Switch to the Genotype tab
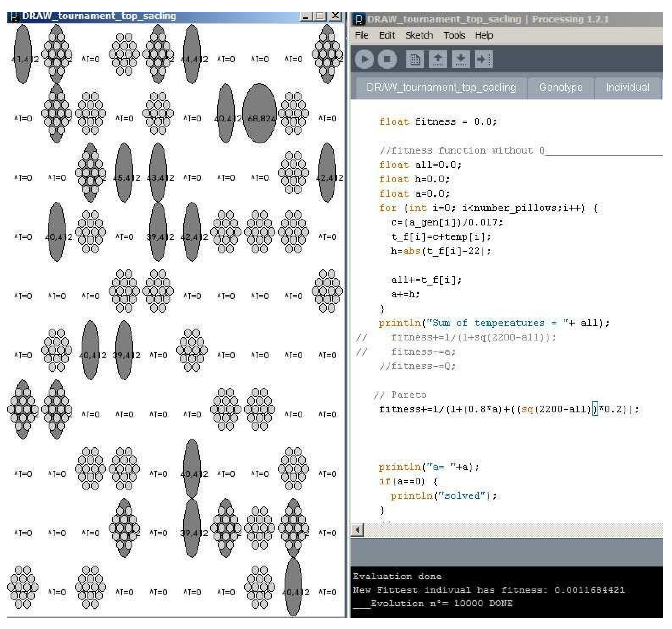The image size is (672, 629). [560, 88]
